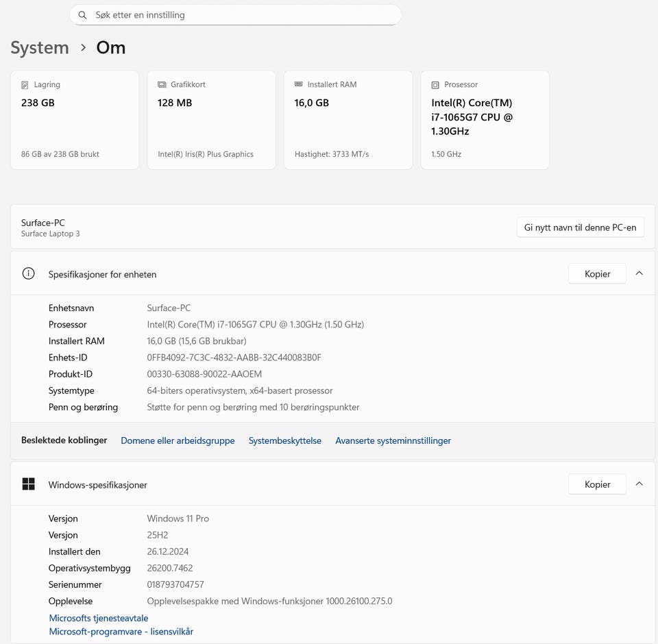This screenshot has height=644, width=658.
Task: Go back to System in breadcrumb
Action: pyautogui.click(x=40, y=48)
